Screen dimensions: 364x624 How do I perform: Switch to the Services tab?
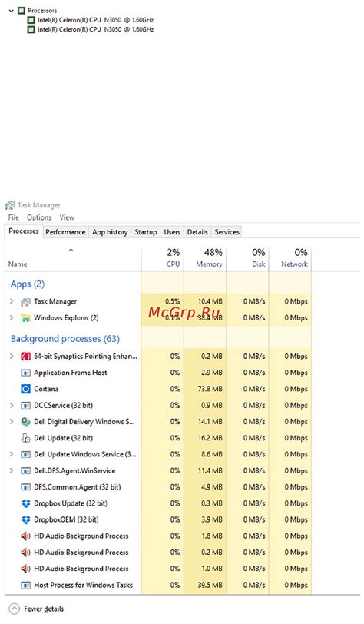pos(227,232)
